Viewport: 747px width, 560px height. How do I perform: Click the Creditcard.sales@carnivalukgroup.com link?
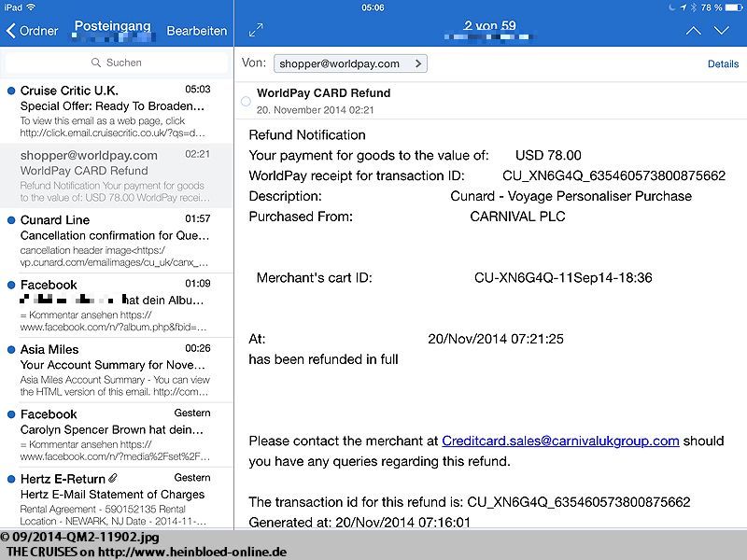560,441
